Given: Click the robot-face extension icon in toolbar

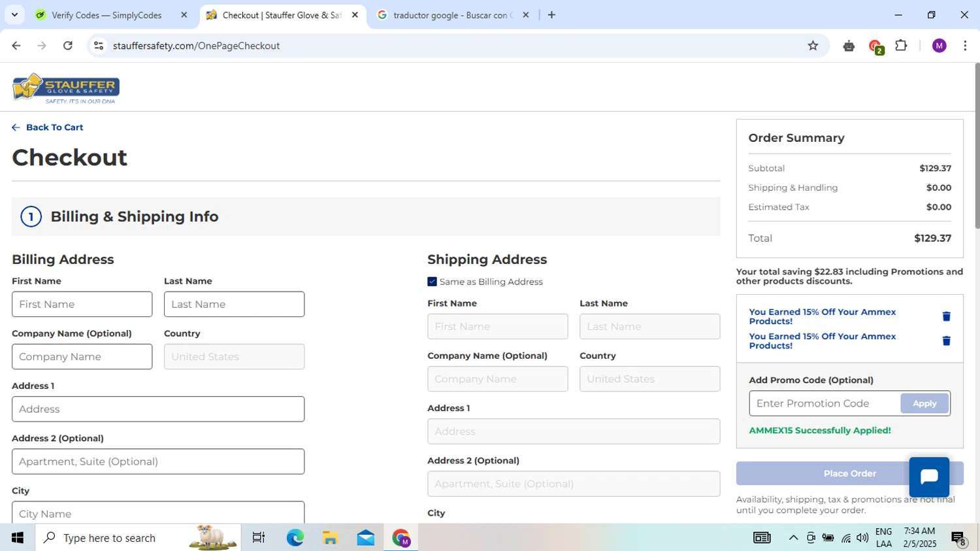Looking at the screenshot, I should coord(849,46).
